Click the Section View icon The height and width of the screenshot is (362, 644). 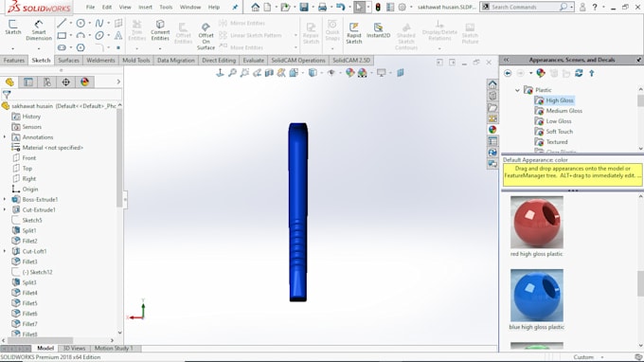tap(269, 73)
